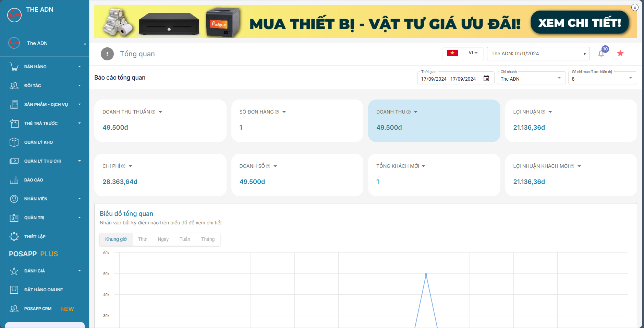Click the staff person icon for Nhân viên
This screenshot has width=644, height=328.
14,199
